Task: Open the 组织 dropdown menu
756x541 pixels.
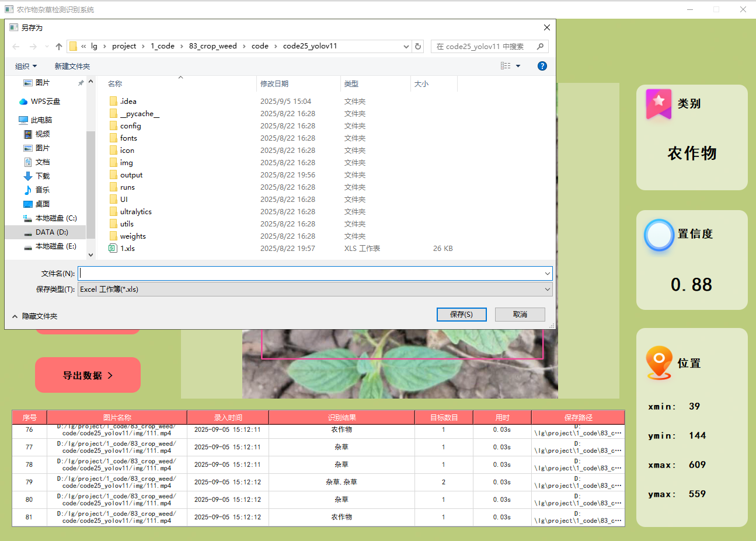Action: 26,66
